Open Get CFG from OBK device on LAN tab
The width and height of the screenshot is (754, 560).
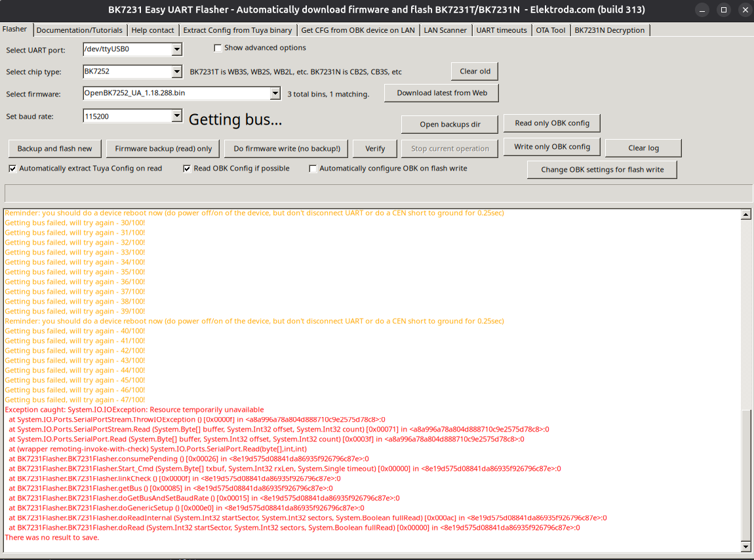click(x=358, y=30)
